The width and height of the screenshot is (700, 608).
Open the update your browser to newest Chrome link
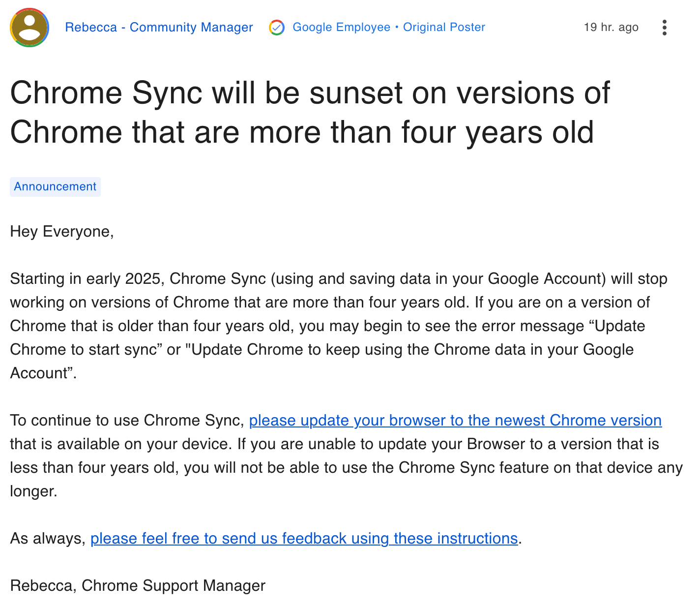455,421
